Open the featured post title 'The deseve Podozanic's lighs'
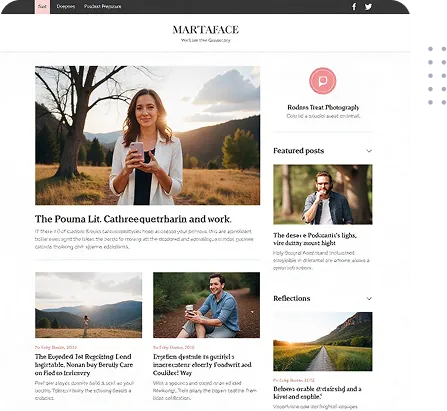Viewport: 447px width, 411px height. point(315,239)
